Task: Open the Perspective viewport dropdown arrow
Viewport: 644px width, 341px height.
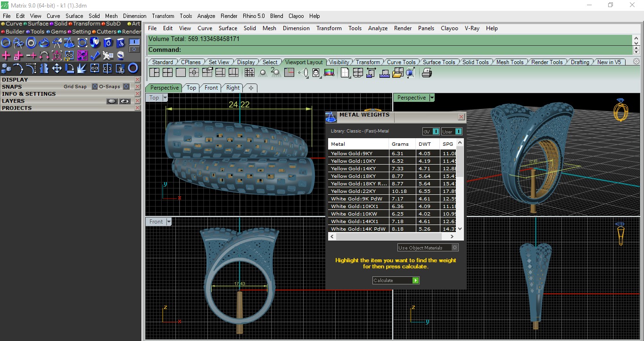Action: point(432,98)
